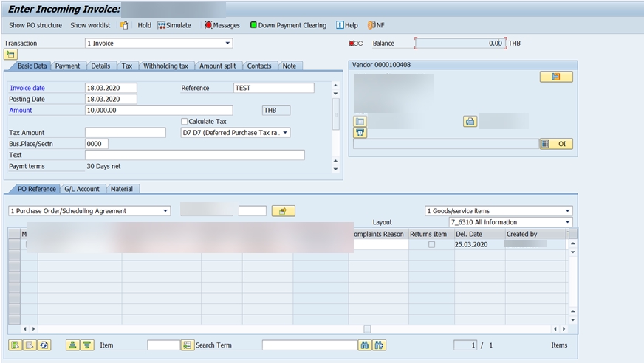
Task: Enable the Calculate Tax checkbox
Action: coord(185,121)
